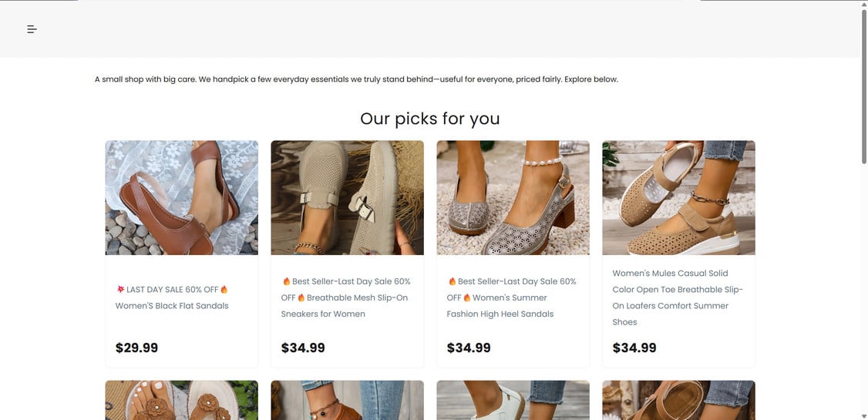
Task: Open Women's Black Flat Sandals title link
Action: 172,306
